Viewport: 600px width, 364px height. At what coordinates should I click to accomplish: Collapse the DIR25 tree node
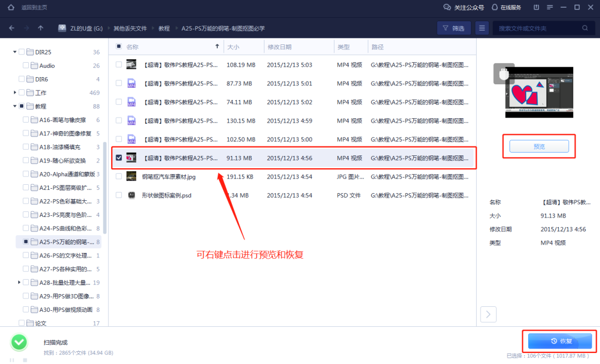point(14,52)
